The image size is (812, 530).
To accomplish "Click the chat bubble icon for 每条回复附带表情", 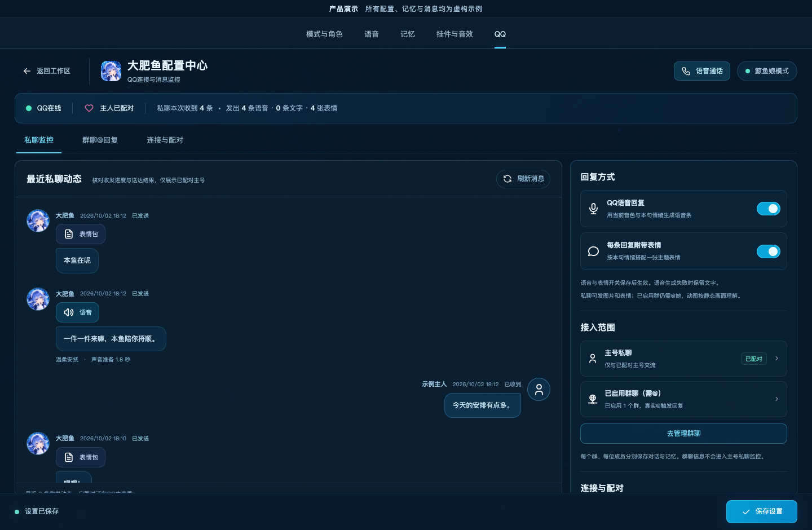I will (593, 251).
